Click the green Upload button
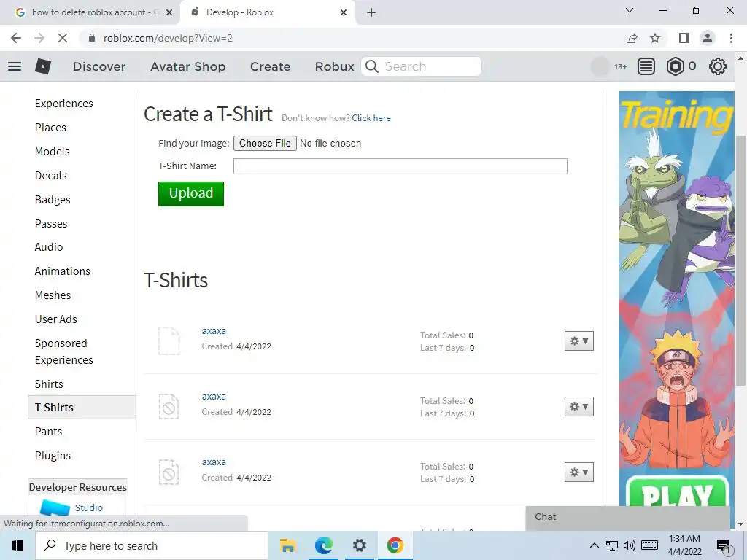This screenshot has width=747, height=560. coord(191,194)
